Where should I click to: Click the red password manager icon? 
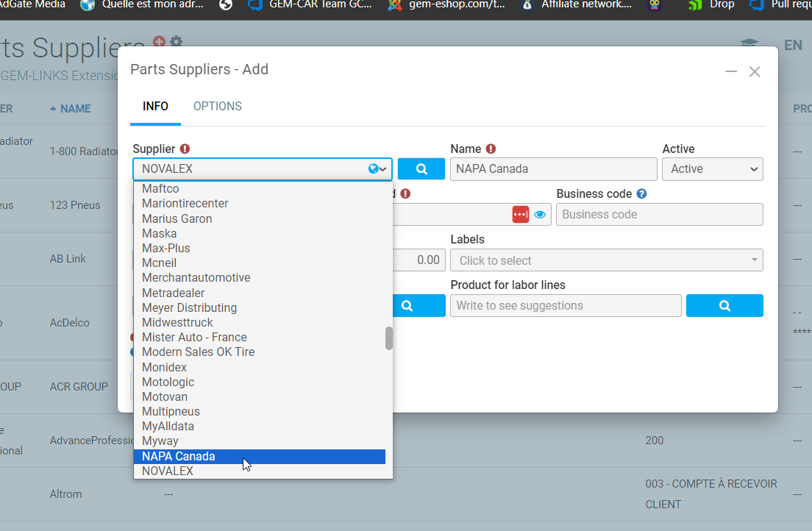521,214
